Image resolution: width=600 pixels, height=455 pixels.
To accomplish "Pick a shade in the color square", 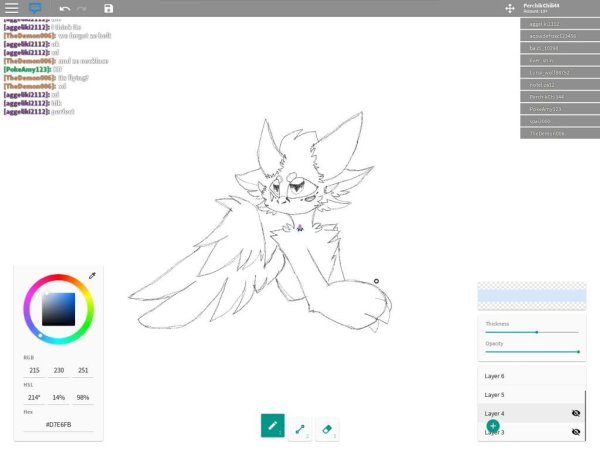I will (x=58, y=310).
